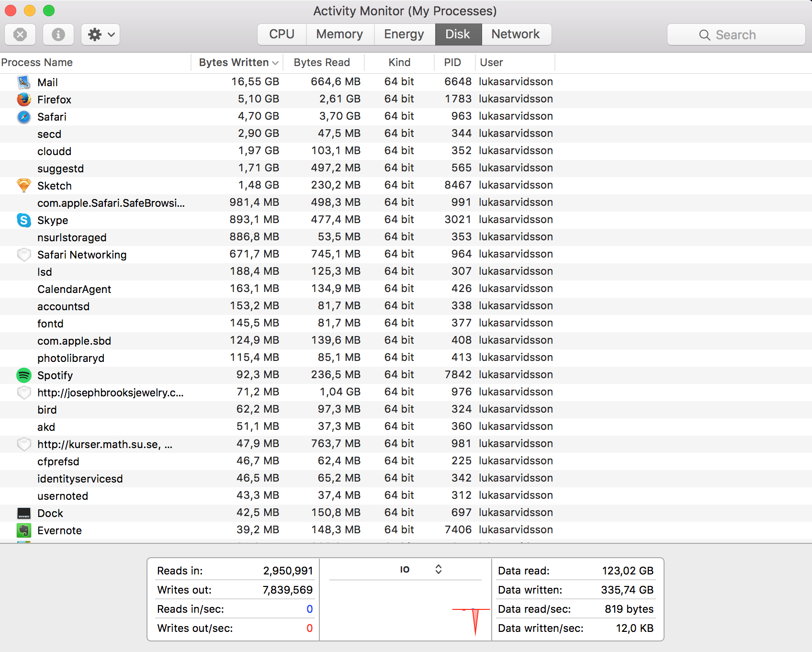Click Sketch's PID 8467
Viewport: 812px width, 652px height.
(458, 185)
